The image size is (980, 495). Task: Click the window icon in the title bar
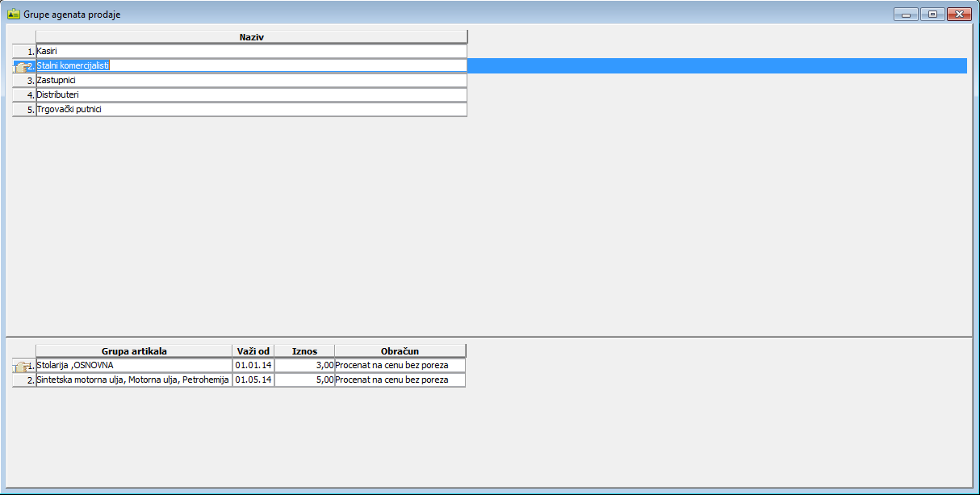point(13,14)
